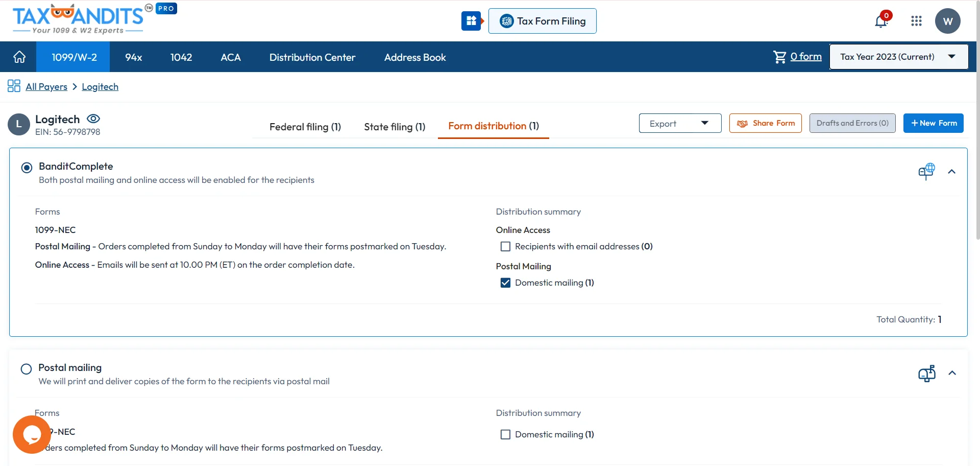Open the Distribution Center menu
The width and height of the screenshot is (980, 466).
[312, 57]
